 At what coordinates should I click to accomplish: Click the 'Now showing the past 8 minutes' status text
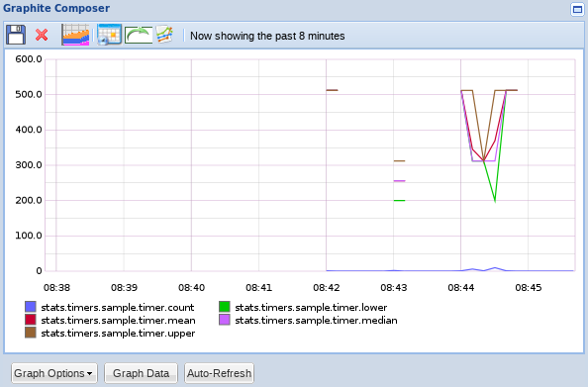click(267, 36)
